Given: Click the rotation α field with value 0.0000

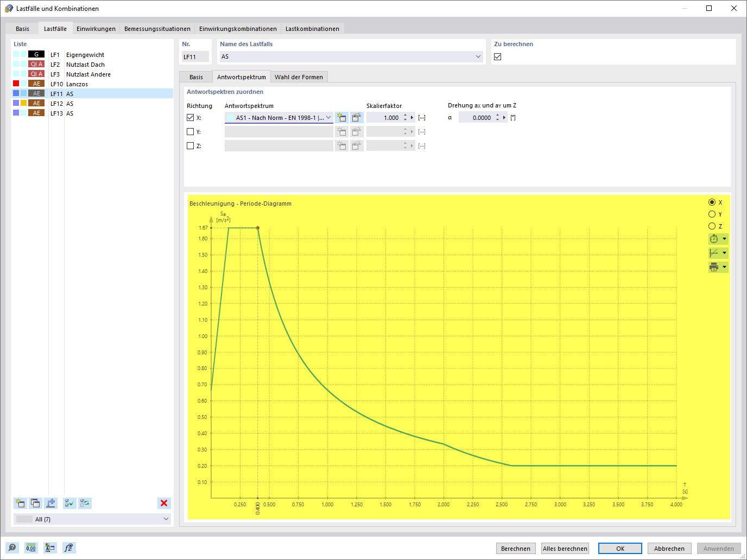Looking at the screenshot, I should (476, 118).
